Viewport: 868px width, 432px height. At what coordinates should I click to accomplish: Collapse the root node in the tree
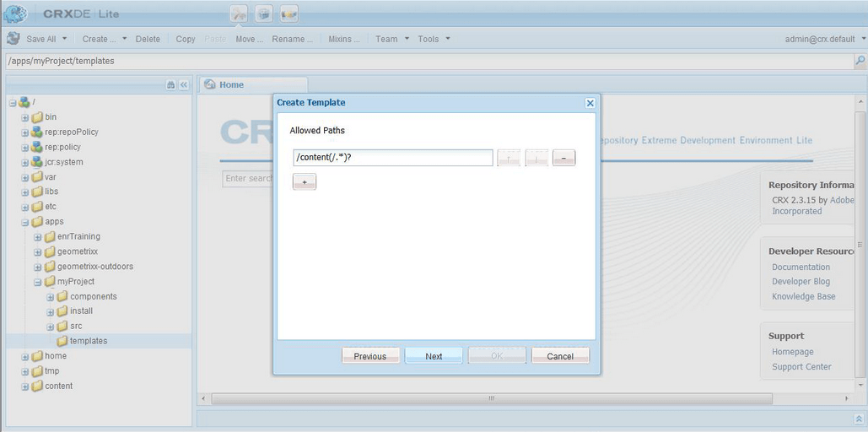[x=13, y=102]
